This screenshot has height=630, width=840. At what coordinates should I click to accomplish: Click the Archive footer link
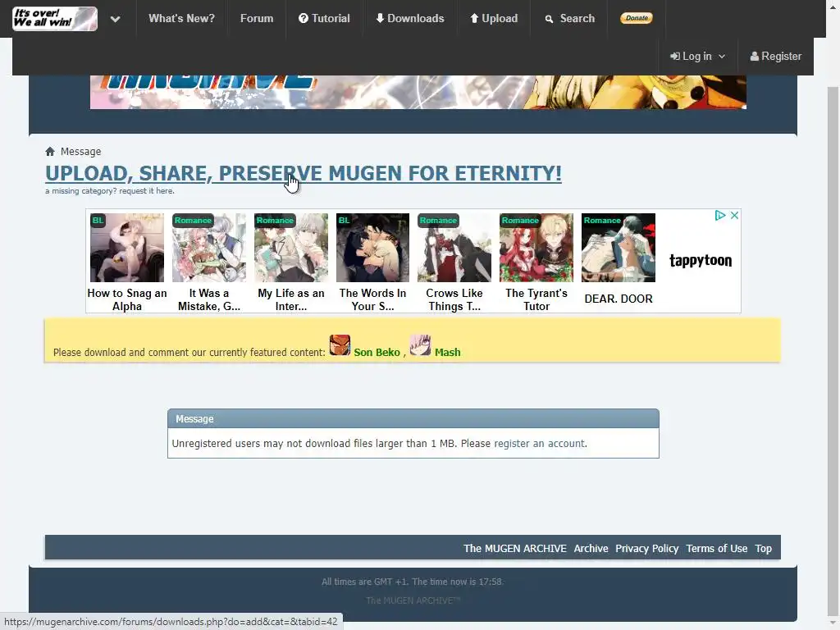pyautogui.click(x=591, y=549)
